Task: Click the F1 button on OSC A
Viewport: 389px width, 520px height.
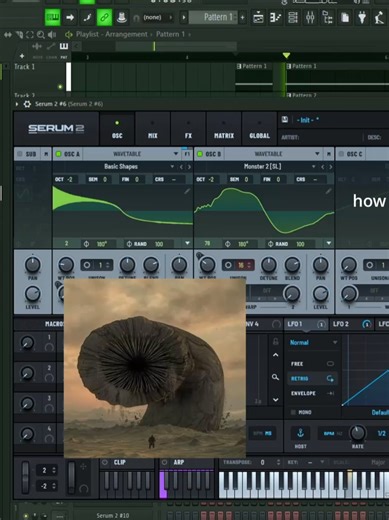Action: click(187, 154)
